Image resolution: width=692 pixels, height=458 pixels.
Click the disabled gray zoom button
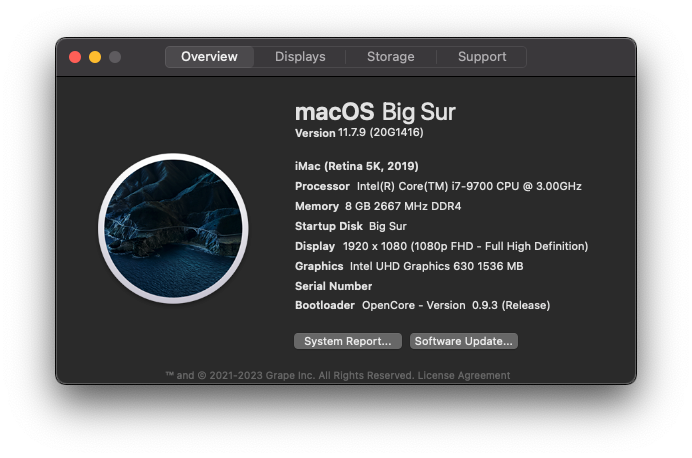115,57
